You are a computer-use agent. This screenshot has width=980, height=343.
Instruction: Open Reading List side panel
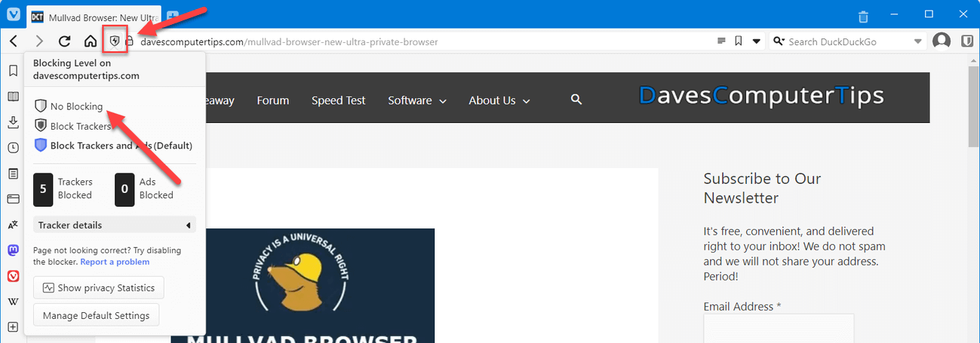[13, 96]
